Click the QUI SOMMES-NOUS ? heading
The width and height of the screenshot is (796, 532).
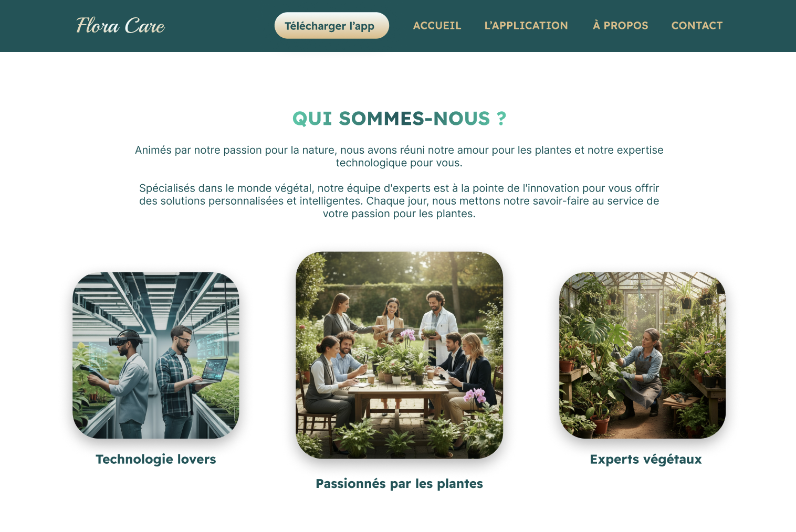399,119
